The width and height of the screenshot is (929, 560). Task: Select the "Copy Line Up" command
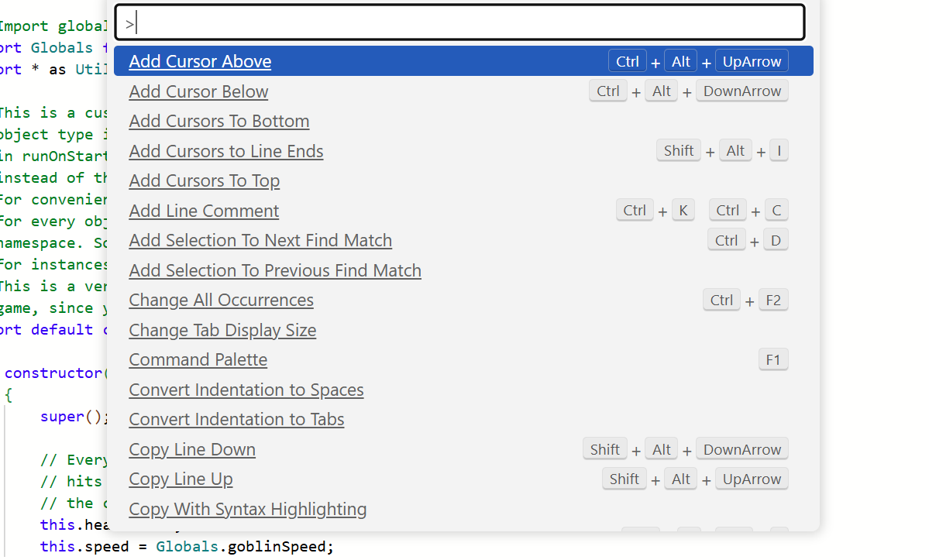[x=181, y=479]
